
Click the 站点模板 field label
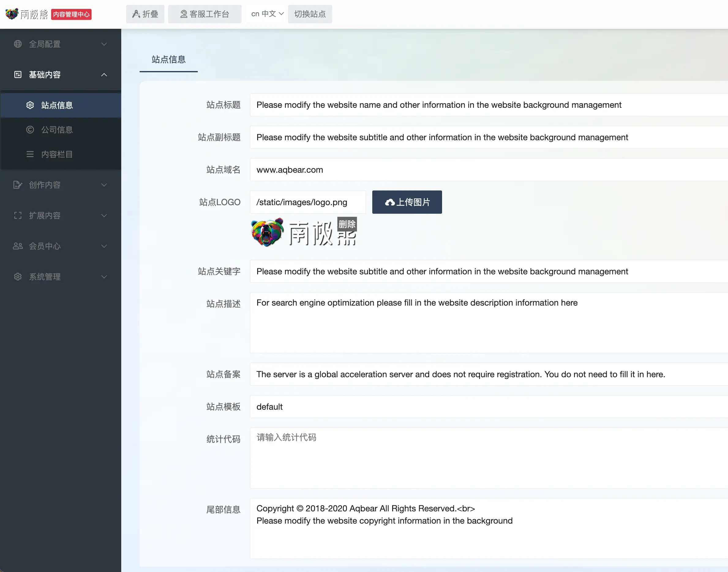point(223,407)
